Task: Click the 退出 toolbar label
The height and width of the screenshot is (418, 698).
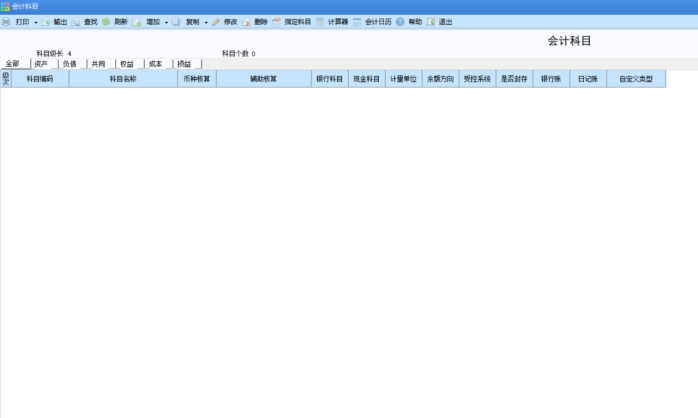Action: (446, 22)
